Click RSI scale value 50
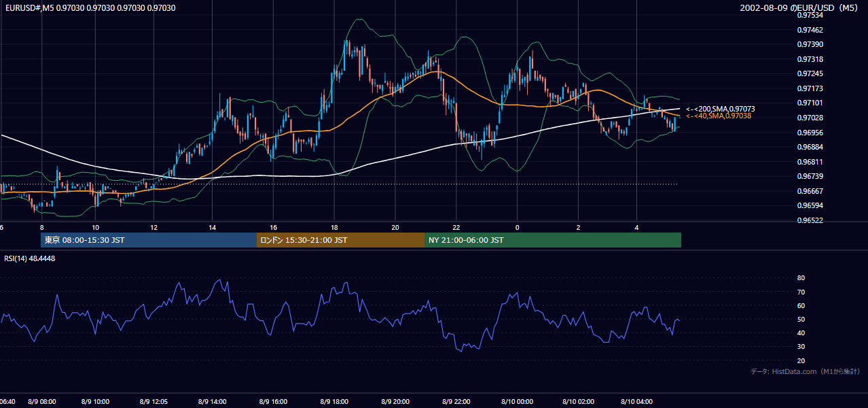 (801, 320)
